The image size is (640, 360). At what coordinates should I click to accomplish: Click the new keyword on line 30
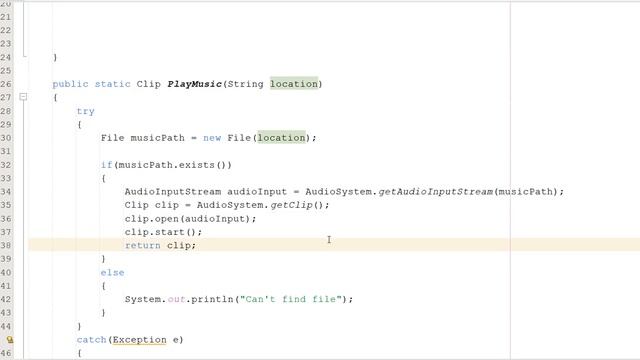pos(212,138)
